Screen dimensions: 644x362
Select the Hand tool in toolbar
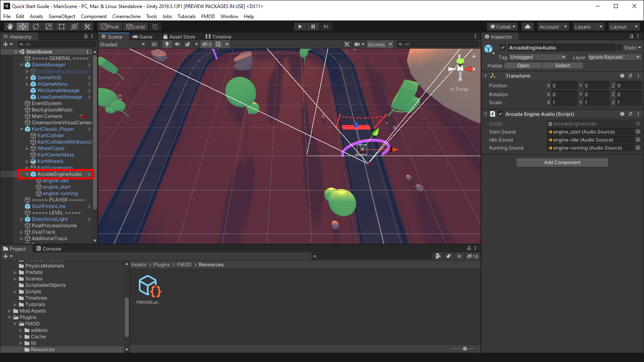10,27
